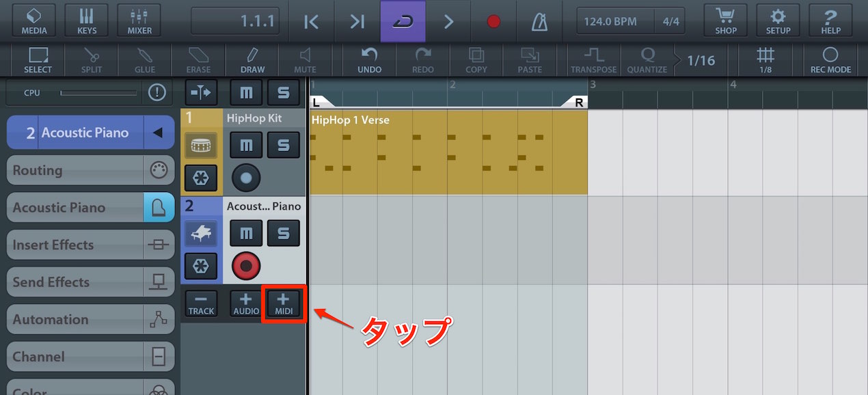Open the 1/8 grid setting
868x395 pixels.
765,60
